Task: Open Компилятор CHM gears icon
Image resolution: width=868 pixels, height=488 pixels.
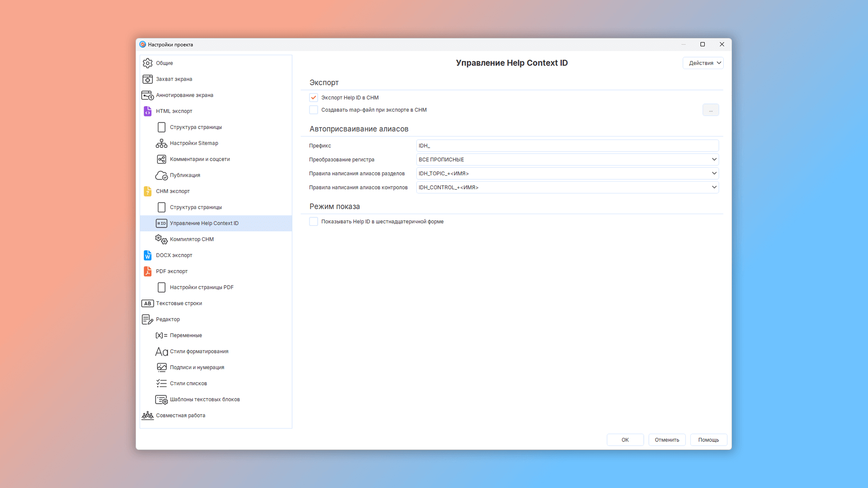Action: 161,239
